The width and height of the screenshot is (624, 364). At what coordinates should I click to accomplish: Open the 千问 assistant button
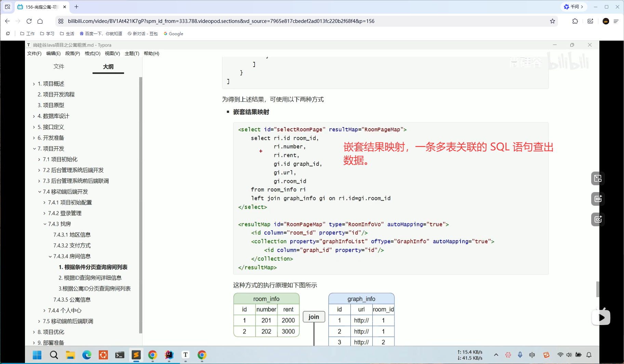point(573,7)
